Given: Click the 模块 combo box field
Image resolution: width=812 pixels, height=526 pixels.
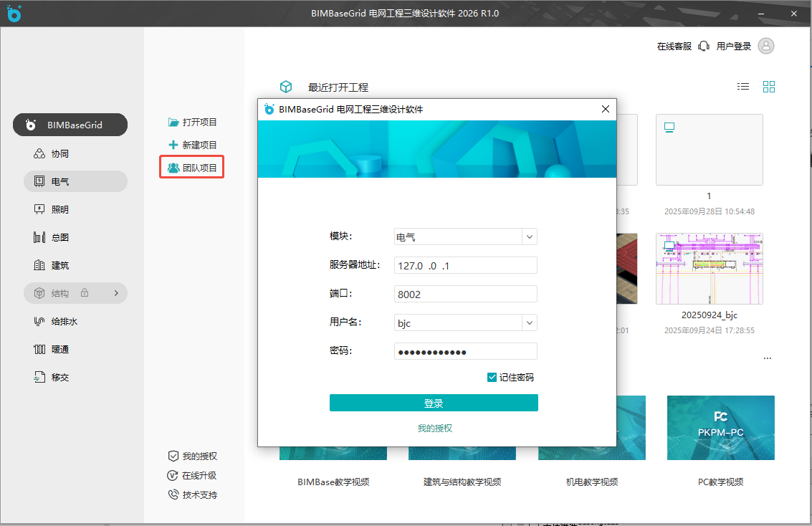Looking at the screenshot, I should (466, 236).
